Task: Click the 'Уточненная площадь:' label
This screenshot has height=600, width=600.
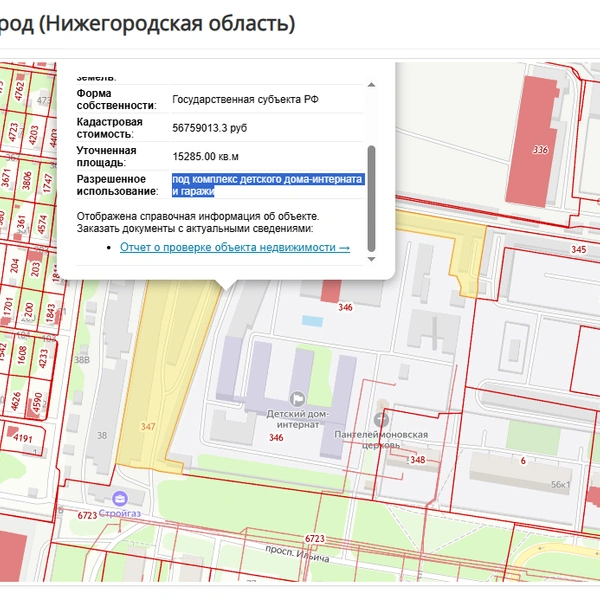Action: tap(106, 156)
